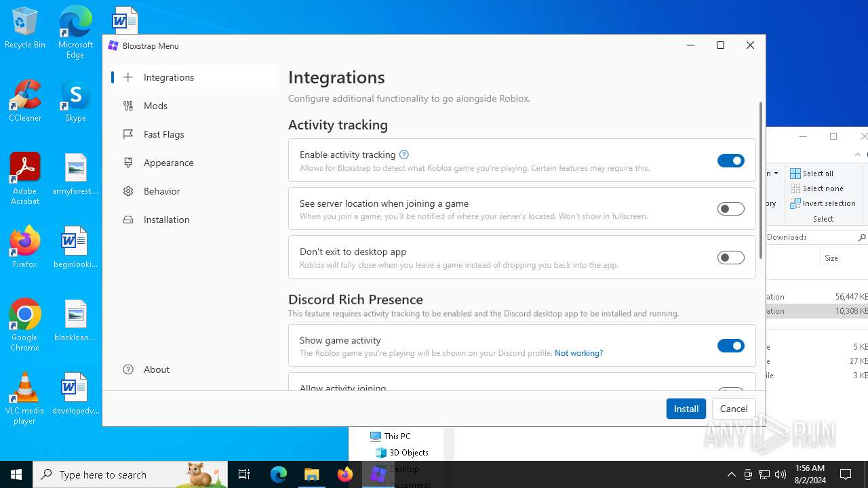Viewport: 868px width, 488px height.
Task: Open the Mods section
Action: (x=194, y=106)
